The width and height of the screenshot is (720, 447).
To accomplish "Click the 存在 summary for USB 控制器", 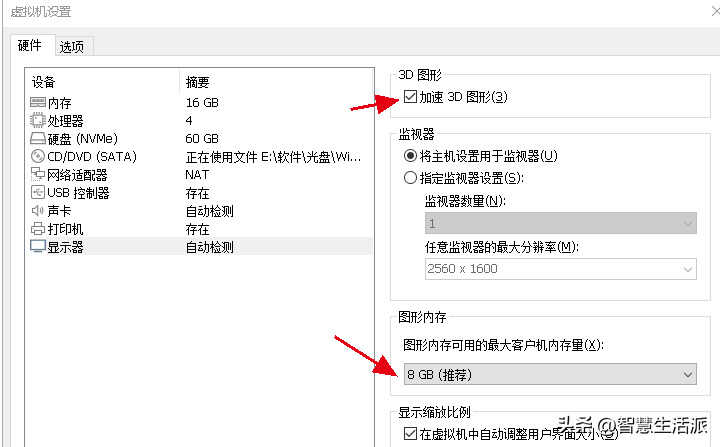I will pyautogui.click(x=197, y=193).
